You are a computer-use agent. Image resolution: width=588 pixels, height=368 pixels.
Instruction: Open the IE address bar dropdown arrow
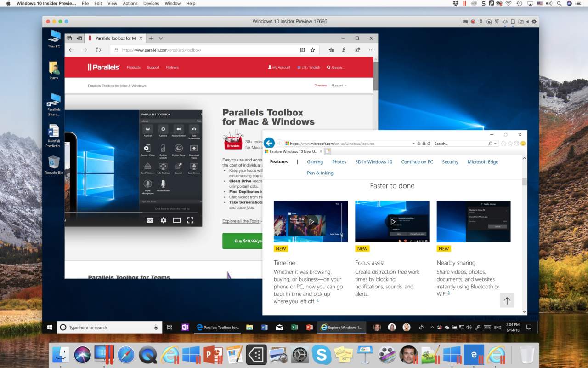coord(413,144)
